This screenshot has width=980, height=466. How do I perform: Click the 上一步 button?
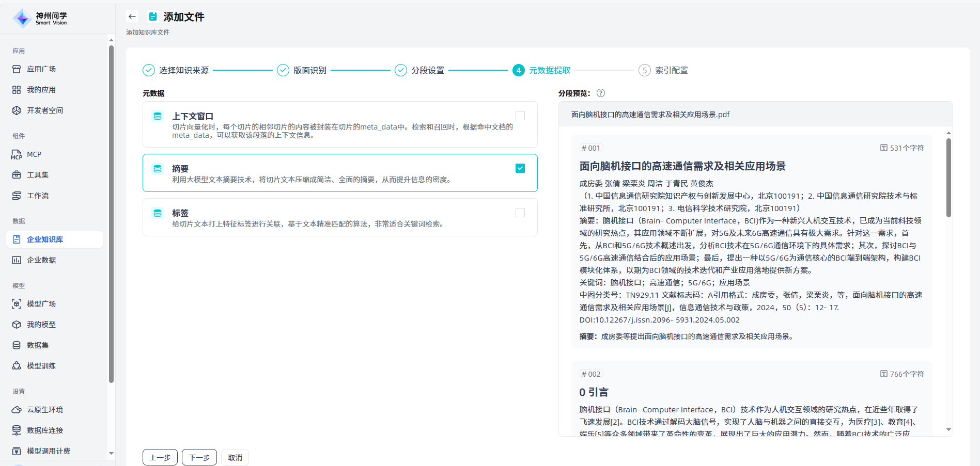coord(160,458)
